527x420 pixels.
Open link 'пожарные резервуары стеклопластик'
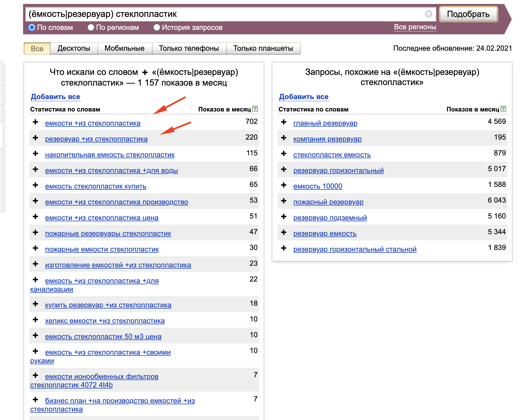[108, 234]
